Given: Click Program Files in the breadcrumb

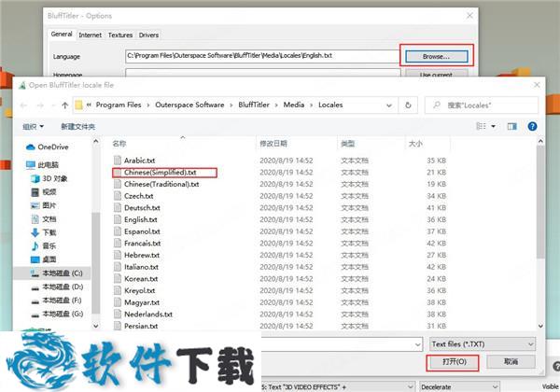Looking at the screenshot, I should tap(119, 105).
